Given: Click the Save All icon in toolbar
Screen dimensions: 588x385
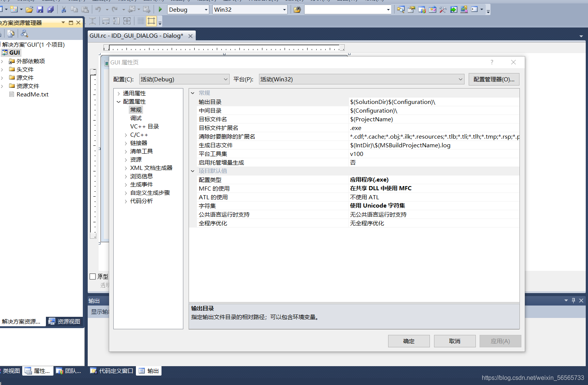Looking at the screenshot, I should click(50, 9).
